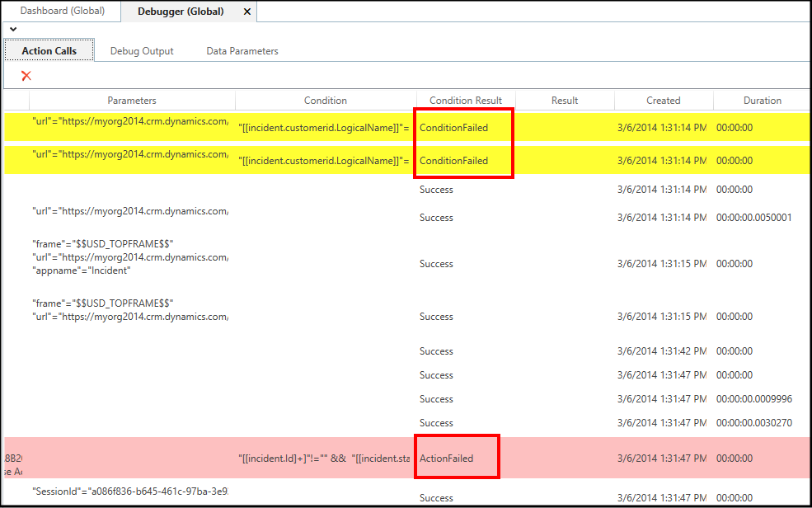Sort by Condition Result column header
Viewport: 812px width, 508px height.
(466, 101)
